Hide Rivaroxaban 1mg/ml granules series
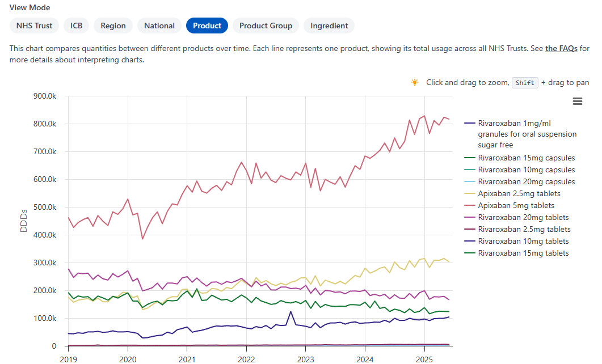 point(519,134)
